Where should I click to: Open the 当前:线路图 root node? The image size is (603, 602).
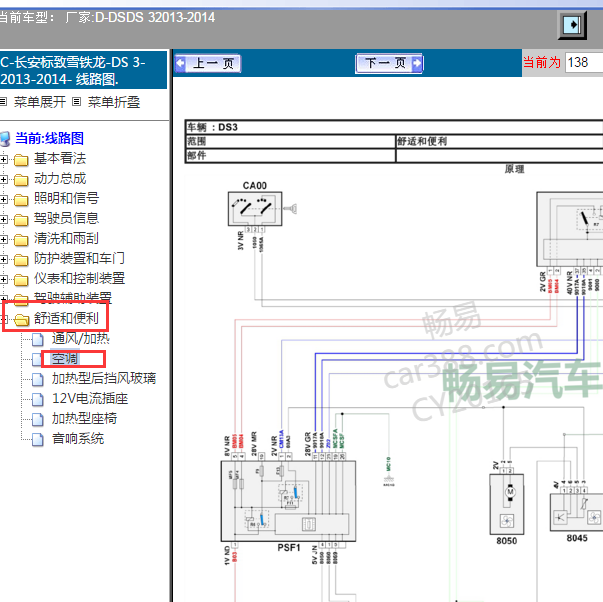point(49,138)
